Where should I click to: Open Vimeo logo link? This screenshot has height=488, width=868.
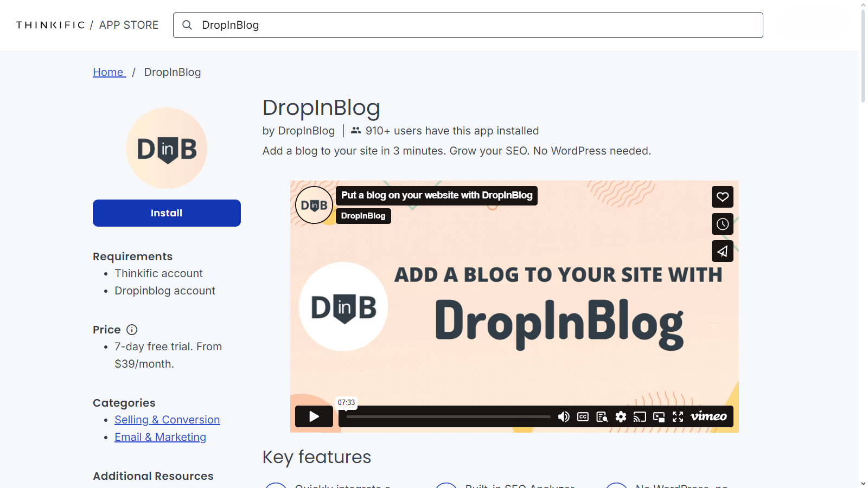[709, 416]
